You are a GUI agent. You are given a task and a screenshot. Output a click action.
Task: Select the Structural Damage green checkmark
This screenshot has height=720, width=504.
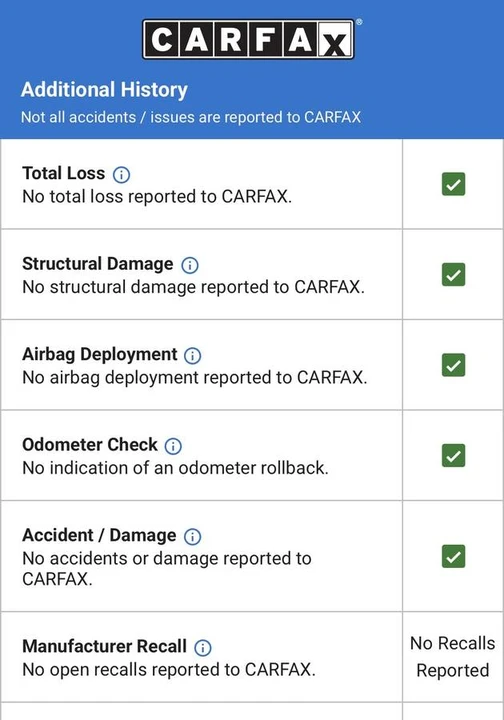click(454, 275)
